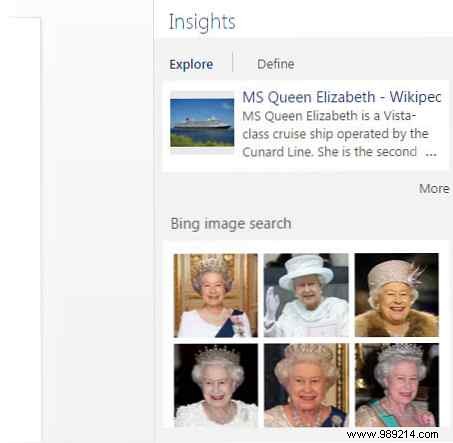This screenshot has height=443, width=453.
Task: Open the Define tab
Action: 276,64
